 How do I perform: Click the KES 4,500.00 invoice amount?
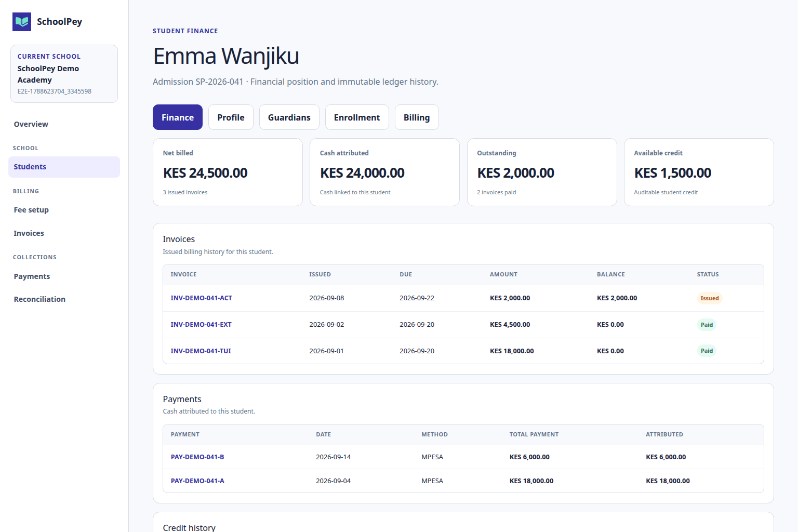click(x=510, y=325)
